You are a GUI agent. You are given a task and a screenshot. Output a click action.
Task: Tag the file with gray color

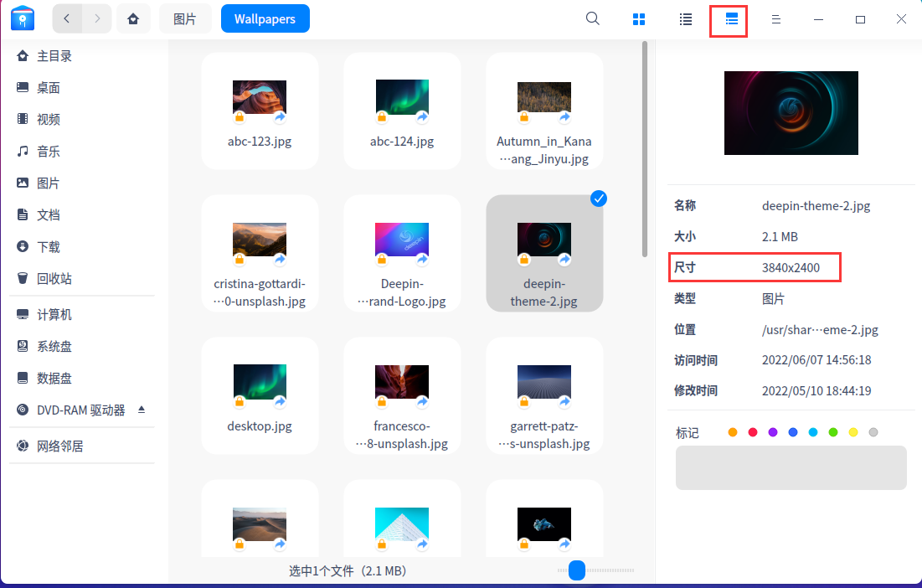(873, 432)
